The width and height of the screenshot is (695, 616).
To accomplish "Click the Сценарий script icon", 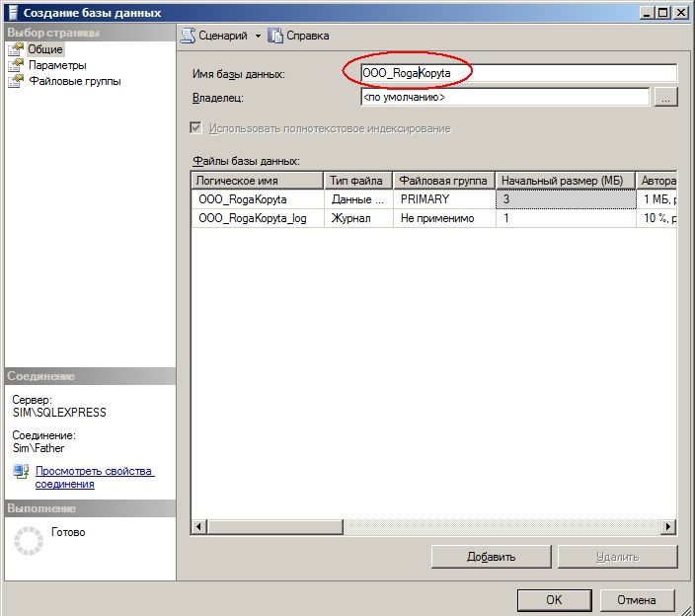I will (x=188, y=36).
